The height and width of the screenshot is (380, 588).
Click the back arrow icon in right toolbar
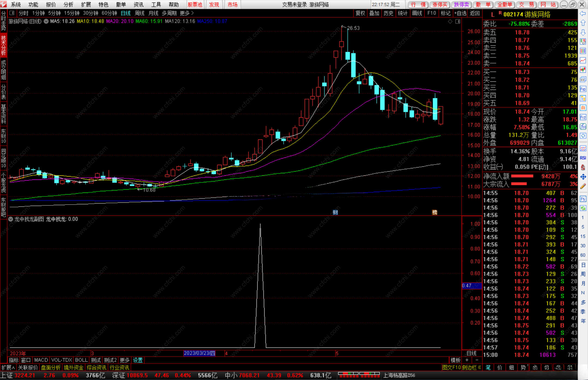(583, 14)
